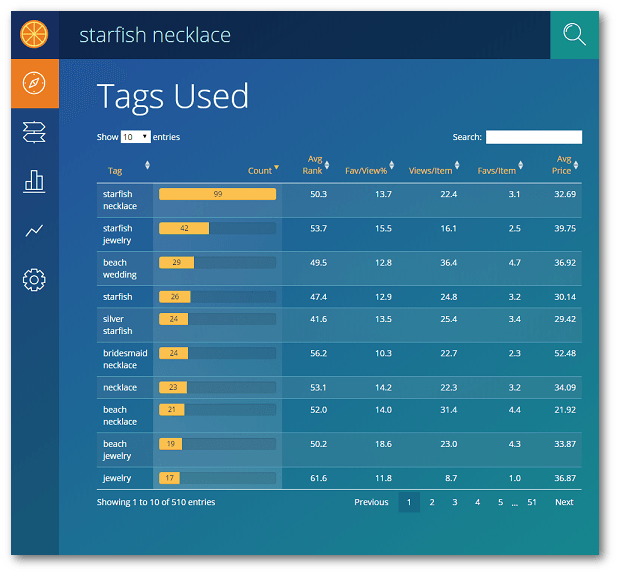618x574 pixels.
Task: Select pagination page 3
Action: 455,502
